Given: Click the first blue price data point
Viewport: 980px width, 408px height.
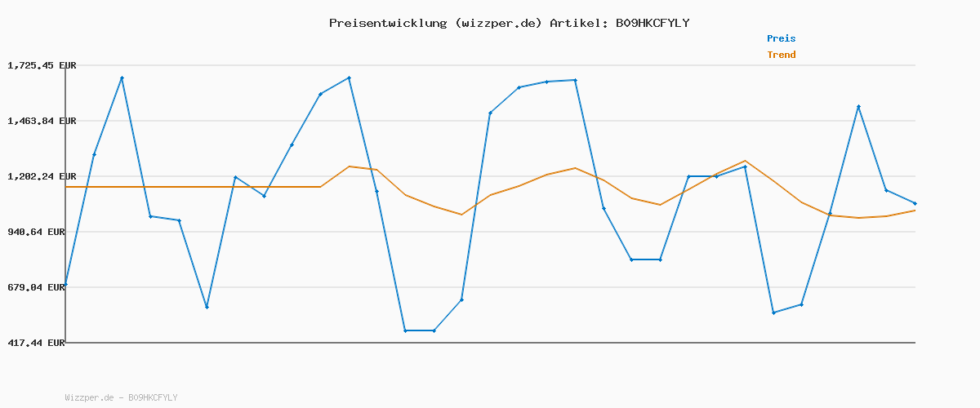Looking at the screenshot, I should 66,285.
